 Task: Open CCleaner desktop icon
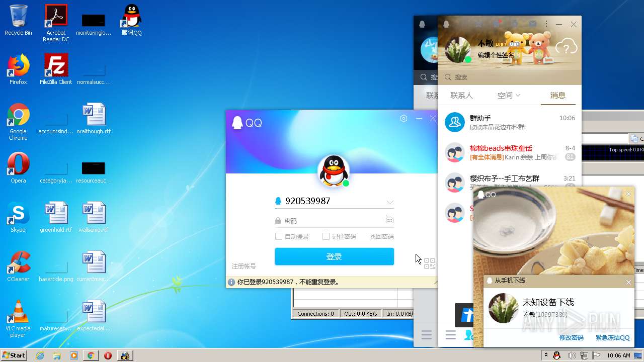coord(18,266)
